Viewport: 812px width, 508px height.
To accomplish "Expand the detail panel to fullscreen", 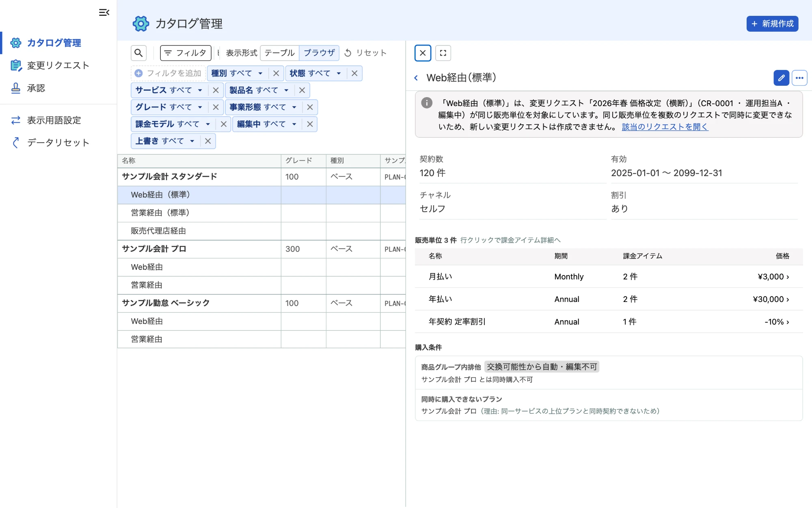I will pos(443,53).
